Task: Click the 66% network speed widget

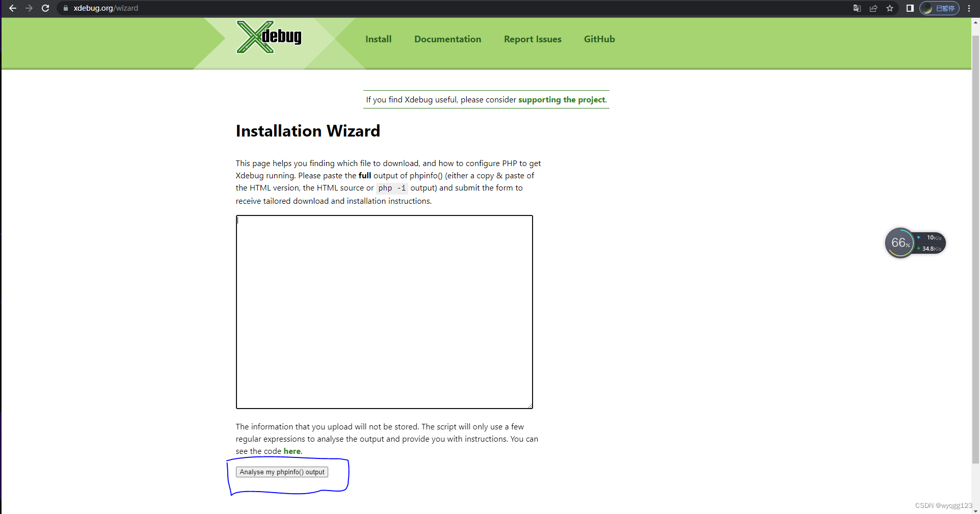Action: [x=915, y=243]
